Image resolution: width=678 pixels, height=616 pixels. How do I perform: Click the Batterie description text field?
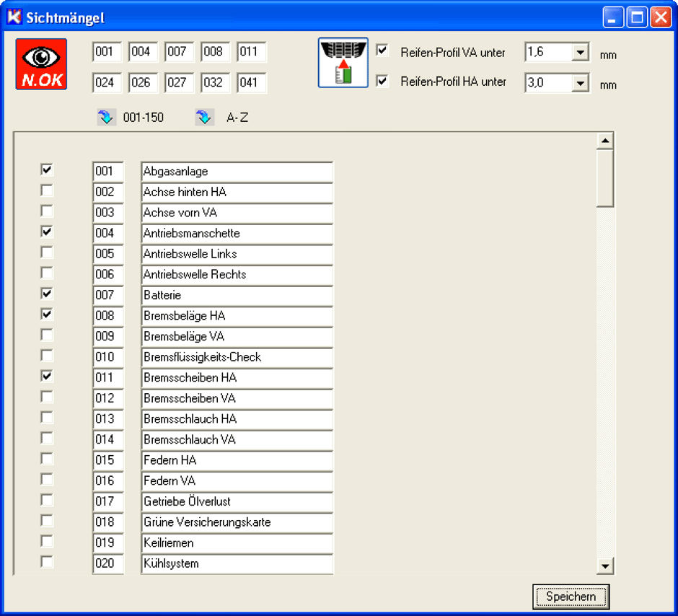237,295
